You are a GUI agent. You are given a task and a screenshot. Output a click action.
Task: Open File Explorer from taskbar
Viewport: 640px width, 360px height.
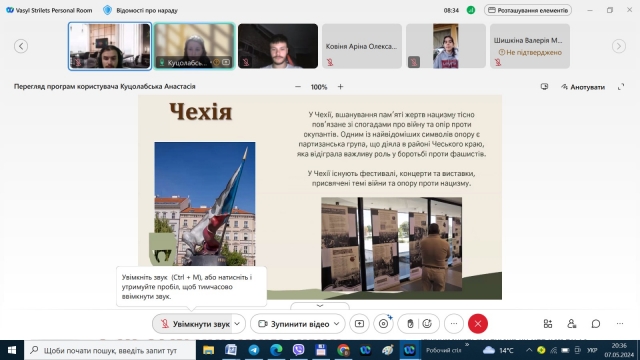pyautogui.click(x=209, y=350)
